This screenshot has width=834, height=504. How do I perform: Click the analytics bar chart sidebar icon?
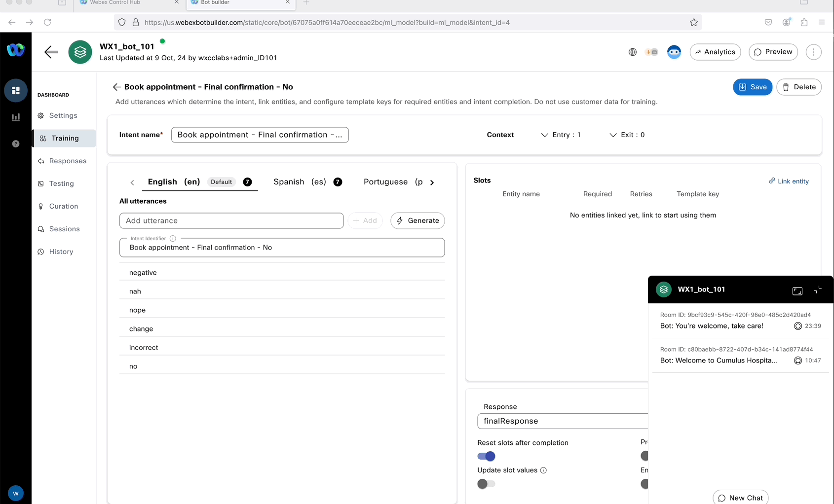16,117
